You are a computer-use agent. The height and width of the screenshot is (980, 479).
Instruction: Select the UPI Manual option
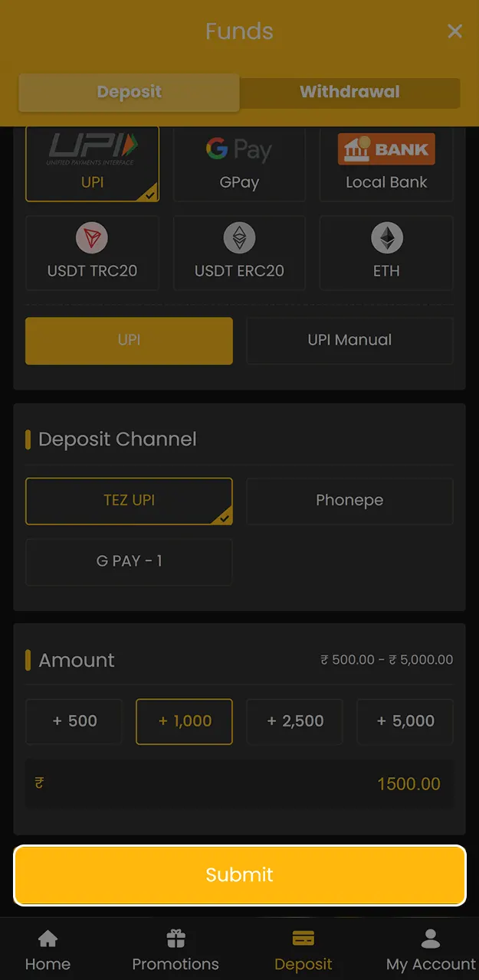349,340
